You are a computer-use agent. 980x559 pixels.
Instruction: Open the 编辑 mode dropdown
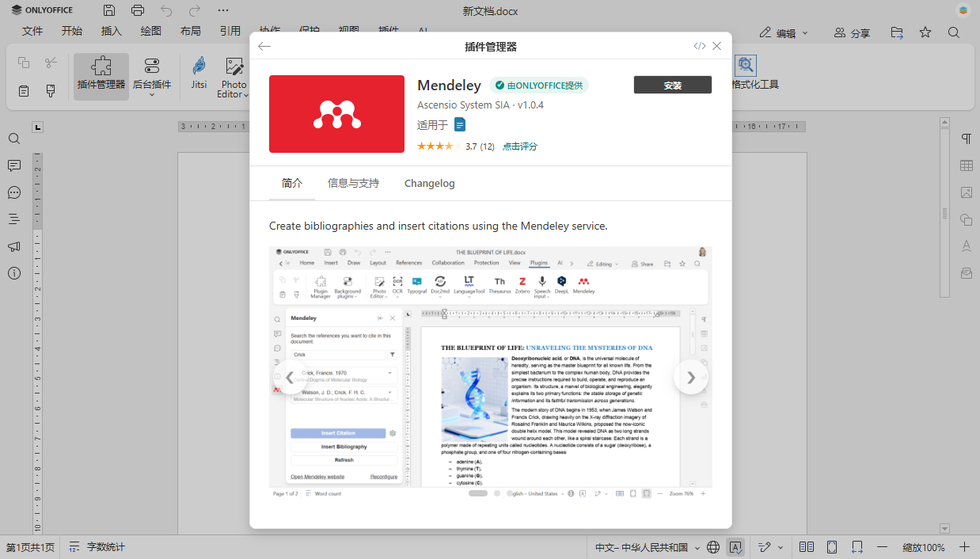coord(784,32)
